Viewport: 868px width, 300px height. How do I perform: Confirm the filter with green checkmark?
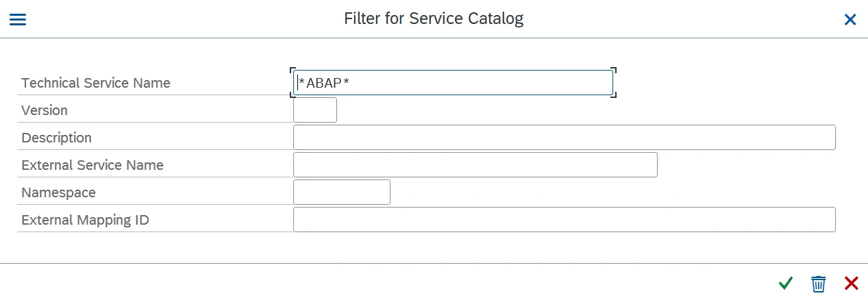(785, 283)
